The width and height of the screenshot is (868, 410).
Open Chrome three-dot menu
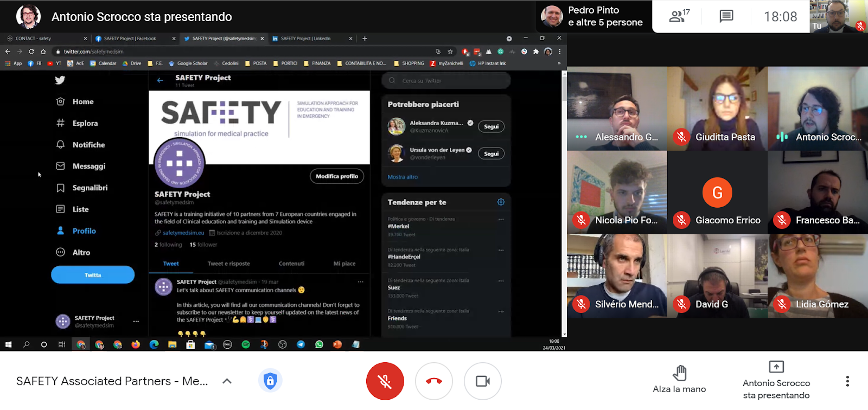point(559,52)
